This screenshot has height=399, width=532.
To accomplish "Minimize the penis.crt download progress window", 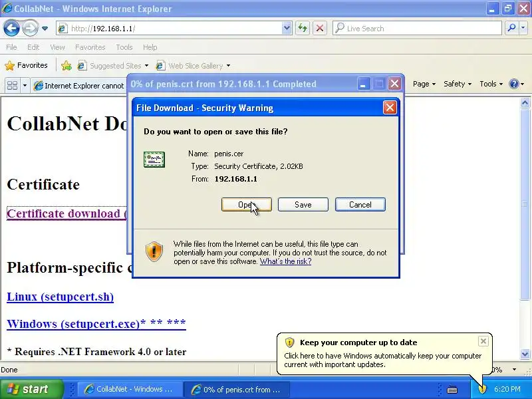I will click(x=363, y=84).
